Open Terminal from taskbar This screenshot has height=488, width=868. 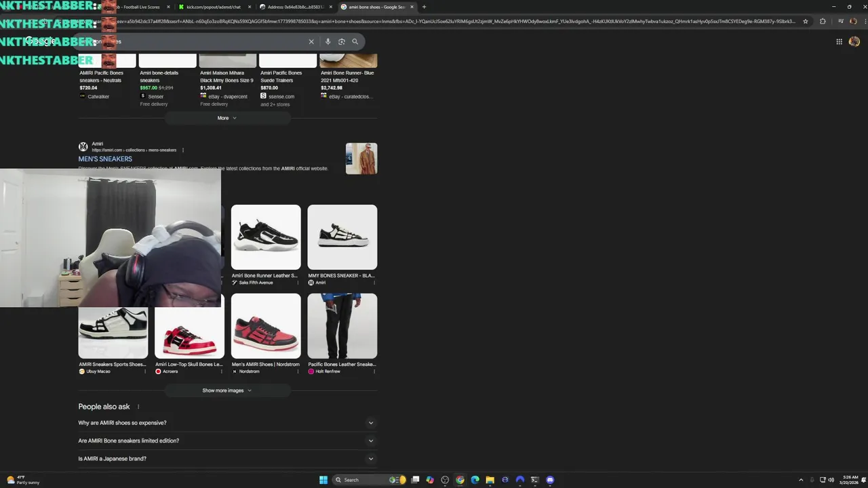534,480
